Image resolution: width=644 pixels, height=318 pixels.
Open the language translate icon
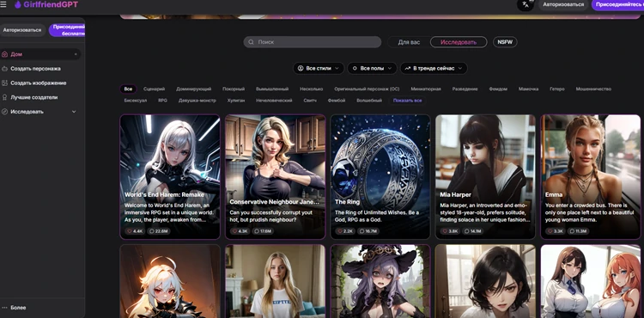pos(526,4)
